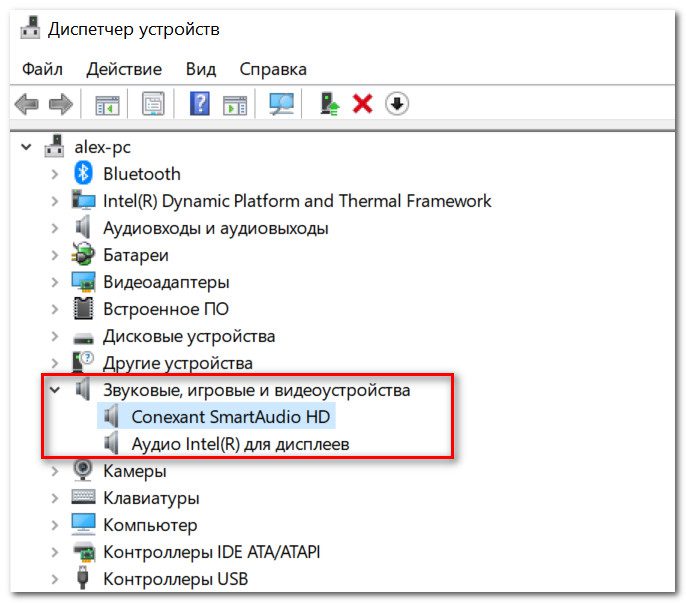
Task: Expand Контроллеры IDE ATA/ATAPI category
Action: click(x=55, y=552)
